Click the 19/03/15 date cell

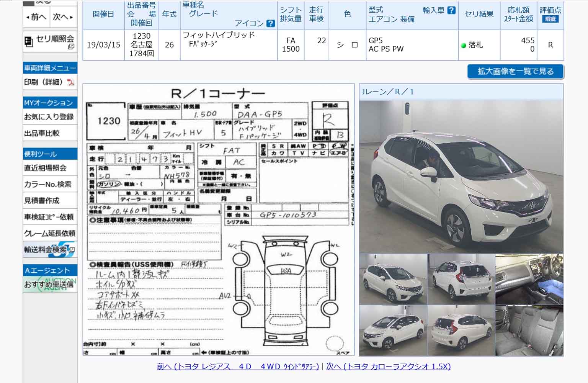[103, 45]
